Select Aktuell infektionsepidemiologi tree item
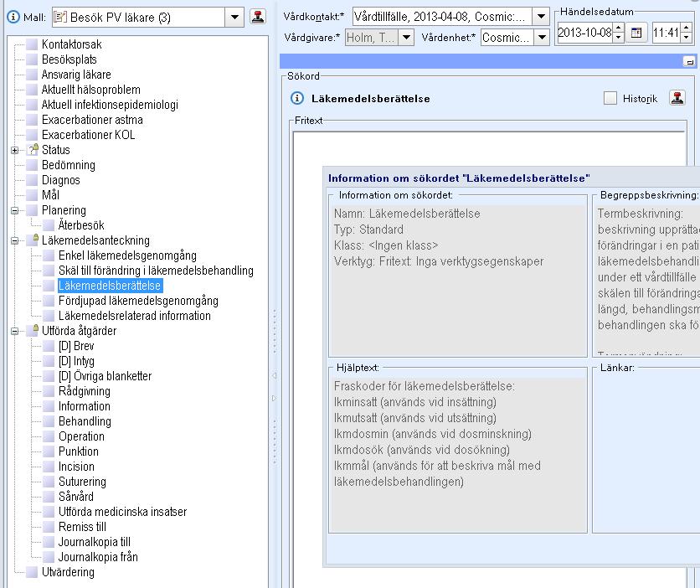The image size is (700, 588). tap(110, 105)
